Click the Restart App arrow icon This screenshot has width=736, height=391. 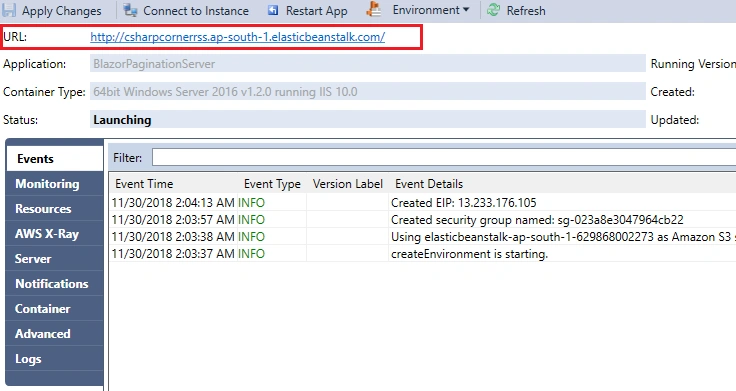tap(273, 10)
